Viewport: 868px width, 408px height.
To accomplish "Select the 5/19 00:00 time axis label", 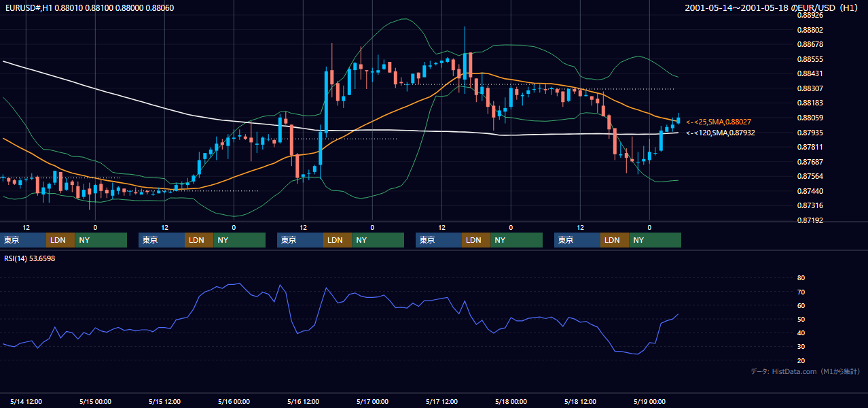I will coord(649,401).
